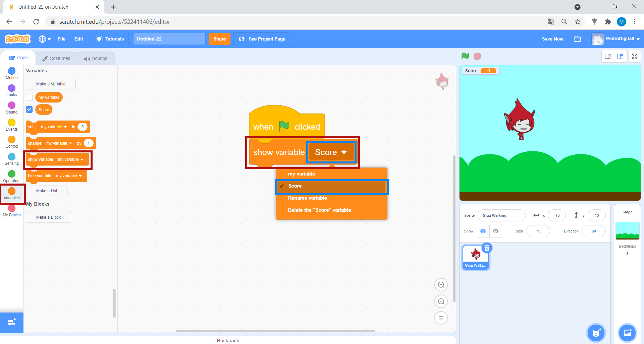Viewport: 644px width, 344px height.
Task: Select the Code tab
Action: (18, 58)
